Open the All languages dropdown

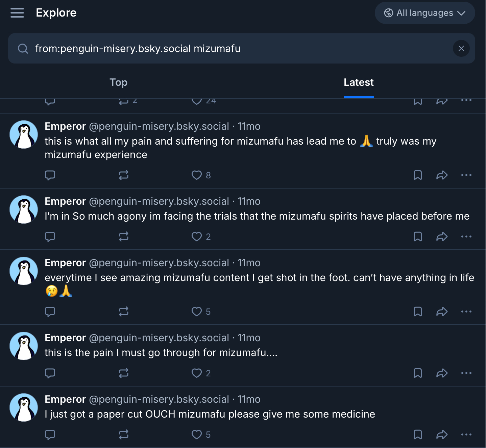click(x=424, y=13)
